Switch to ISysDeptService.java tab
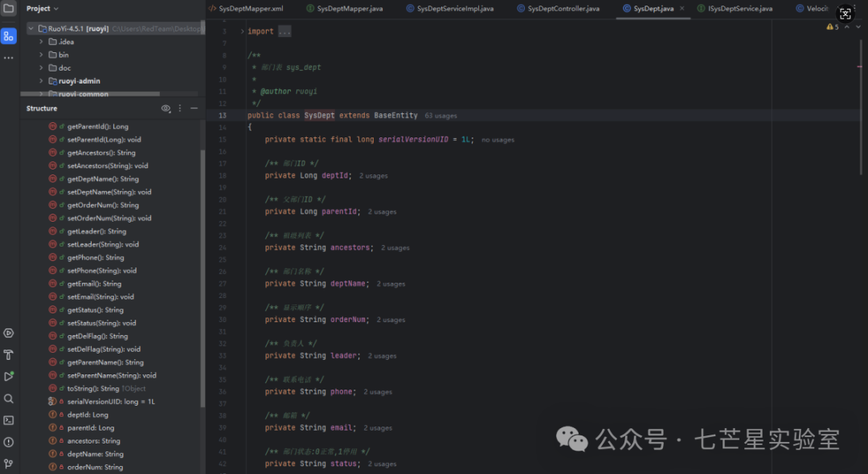868x474 pixels. coord(735,8)
